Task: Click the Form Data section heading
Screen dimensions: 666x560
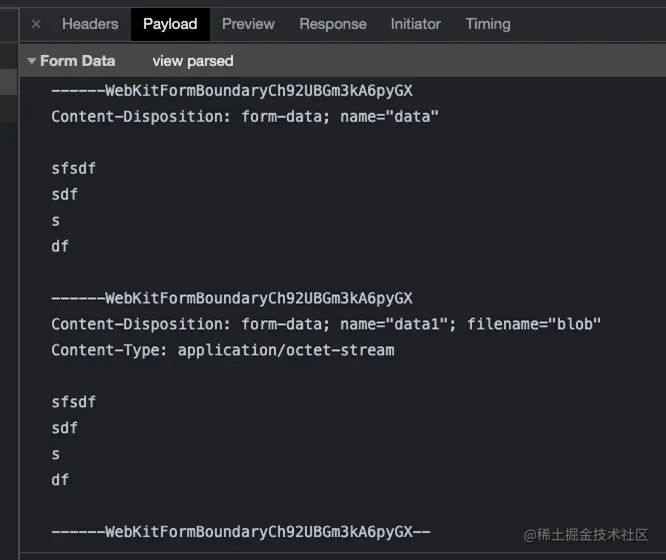Action: [x=78, y=61]
